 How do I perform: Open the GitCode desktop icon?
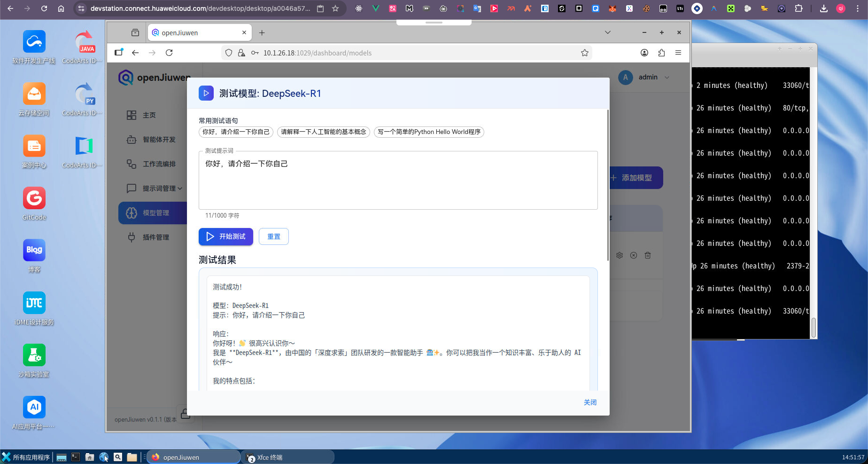[34, 204]
